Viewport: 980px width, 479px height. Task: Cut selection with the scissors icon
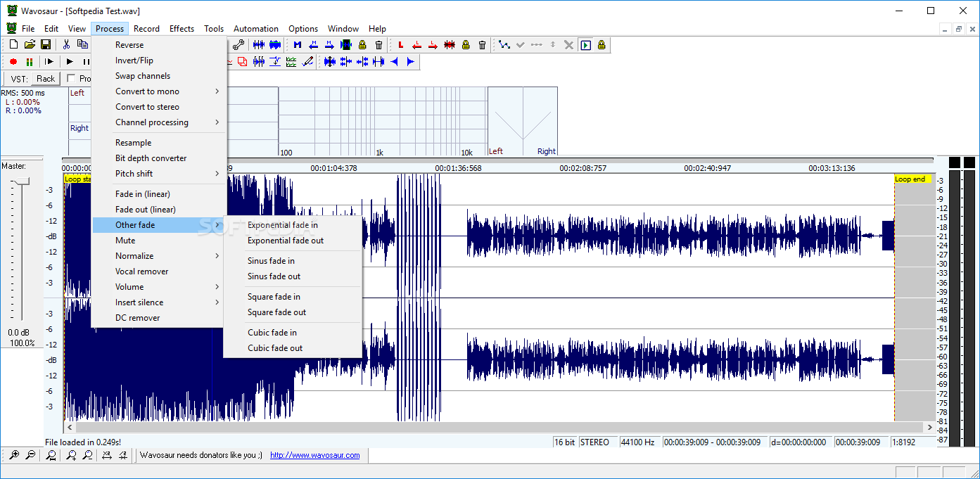pos(66,44)
